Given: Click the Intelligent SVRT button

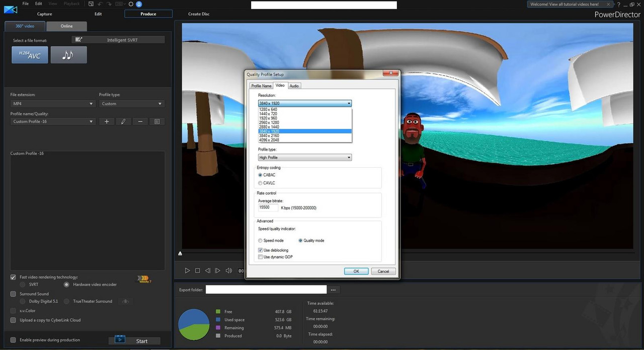Looking at the screenshot, I should (118, 40).
